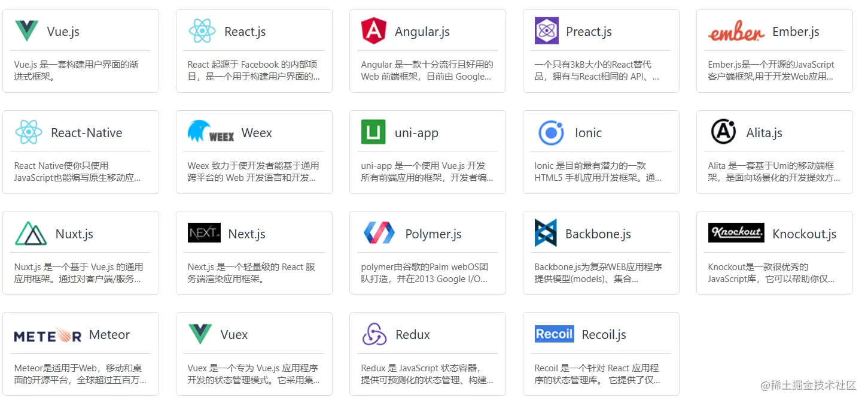Click description 'Nuxt.js 是一个基于 Vue.js 的通用'
868x403 pixels.
click(x=78, y=273)
